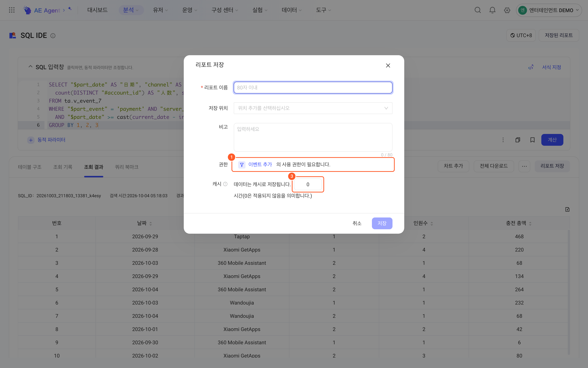The height and width of the screenshot is (368, 588).
Task: Click the 전체 다운로드 button
Action: pyautogui.click(x=494, y=166)
